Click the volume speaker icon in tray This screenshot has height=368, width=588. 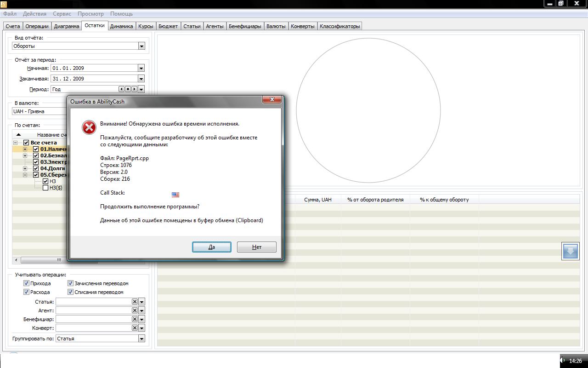563,361
